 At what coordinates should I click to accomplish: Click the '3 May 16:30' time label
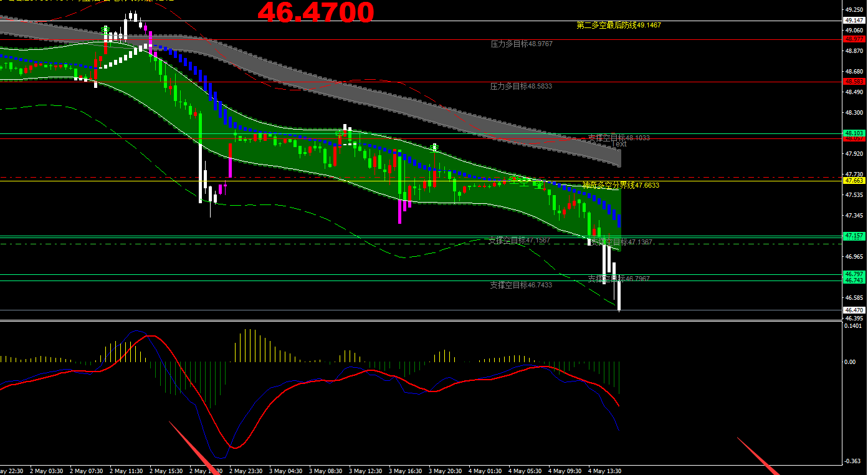point(406,471)
